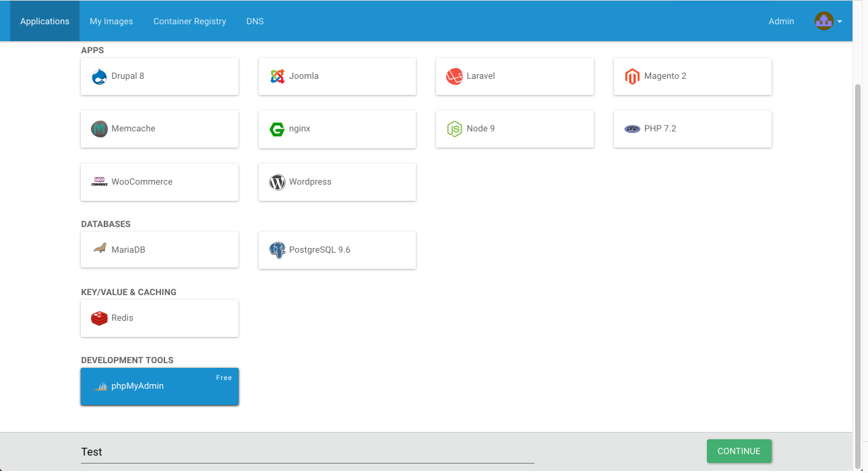Click the phpMyAdmin sailboat icon
This screenshot has height=473, width=868.
(x=100, y=387)
